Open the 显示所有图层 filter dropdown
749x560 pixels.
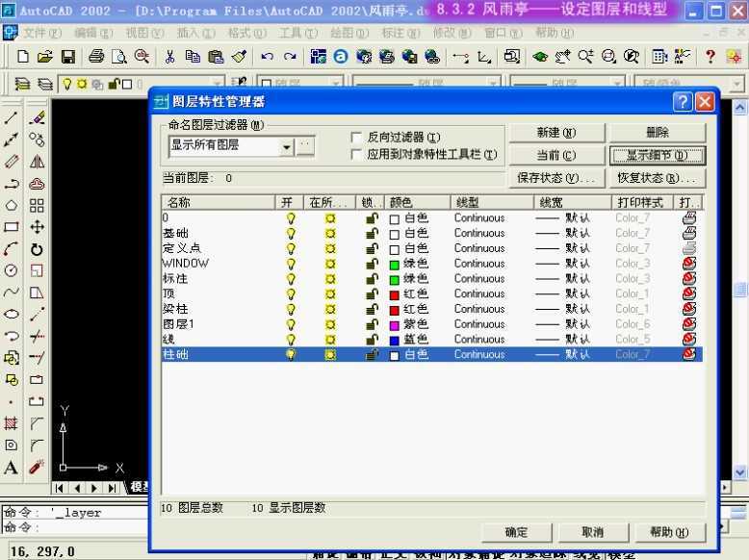click(x=286, y=147)
